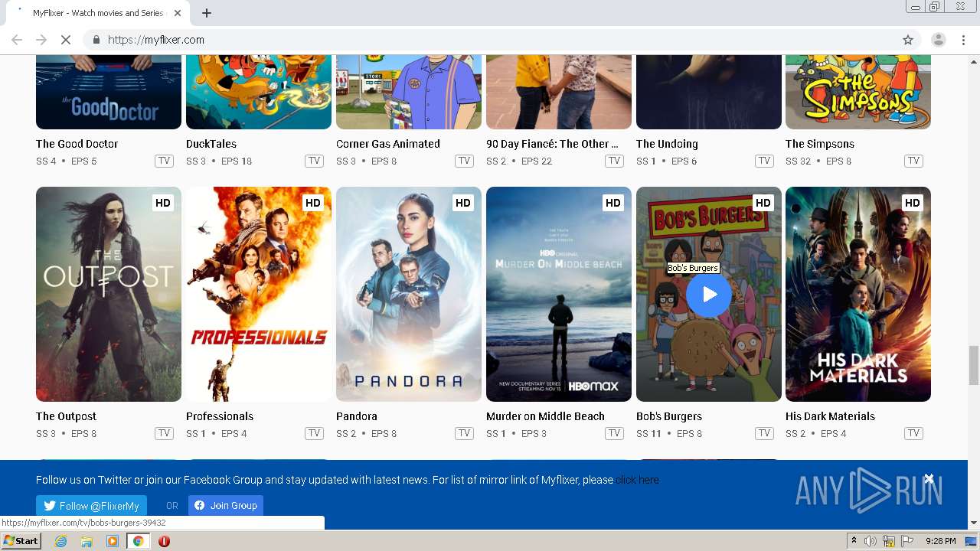This screenshot has width=980, height=551.
Task: Click the TV tag under Pandora
Action: pyautogui.click(x=464, y=433)
